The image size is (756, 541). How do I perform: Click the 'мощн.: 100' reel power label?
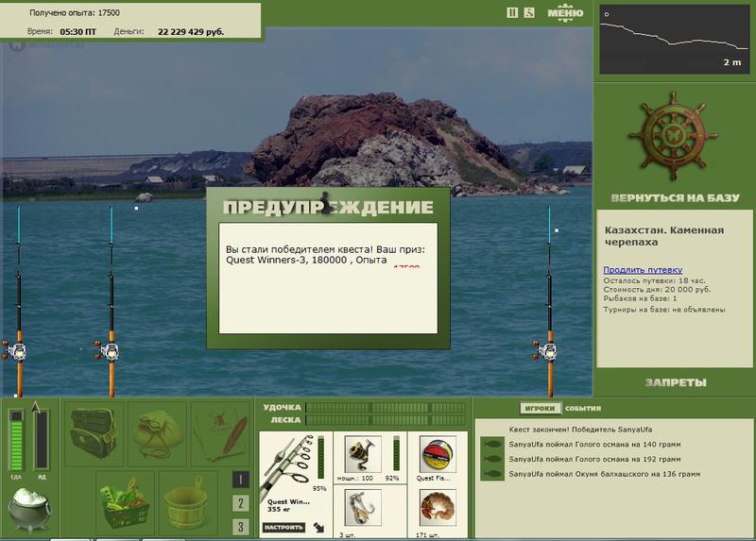[355, 479]
